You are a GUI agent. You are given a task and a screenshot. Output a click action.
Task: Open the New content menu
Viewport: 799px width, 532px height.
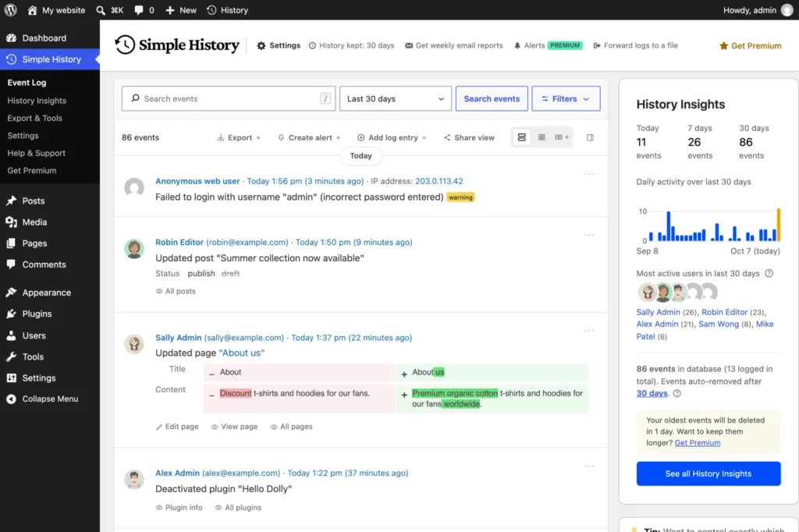[181, 10]
